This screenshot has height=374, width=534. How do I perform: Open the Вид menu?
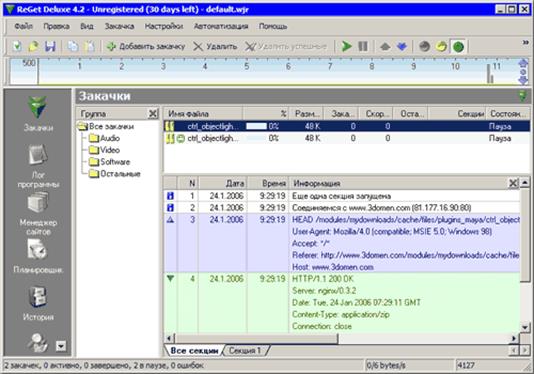87,26
